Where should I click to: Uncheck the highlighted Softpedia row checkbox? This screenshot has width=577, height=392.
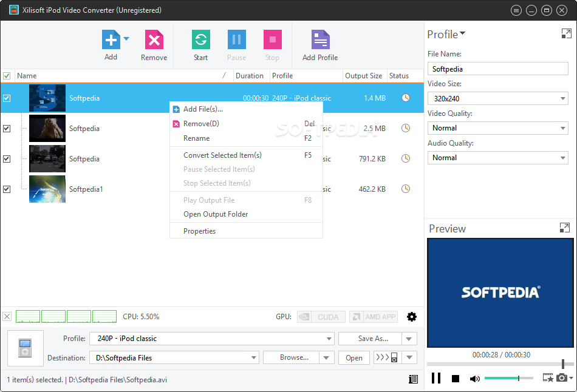point(7,98)
